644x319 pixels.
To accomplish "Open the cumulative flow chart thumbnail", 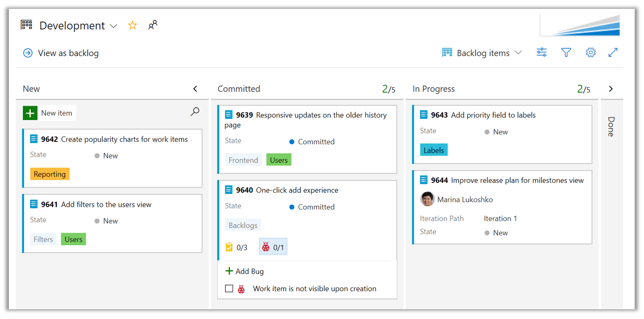I will (579, 25).
